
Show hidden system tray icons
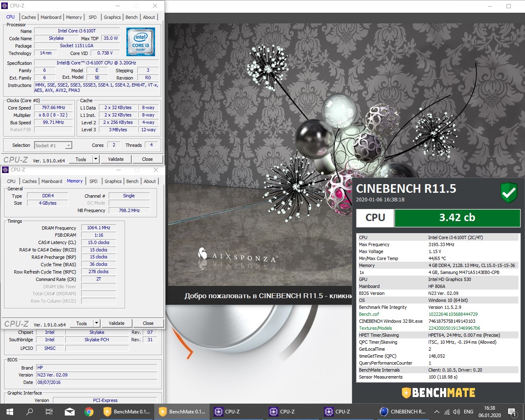[437, 412]
